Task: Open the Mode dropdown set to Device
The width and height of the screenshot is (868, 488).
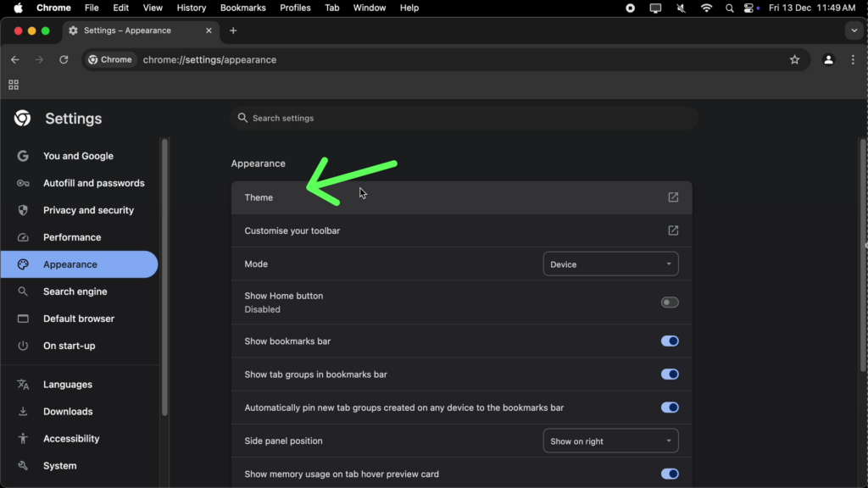Action: pyautogui.click(x=610, y=264)
